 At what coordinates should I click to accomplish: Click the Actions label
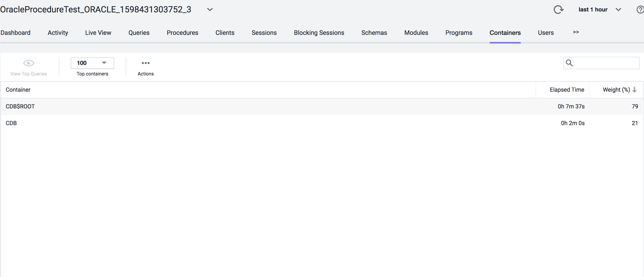coord(145,74)
